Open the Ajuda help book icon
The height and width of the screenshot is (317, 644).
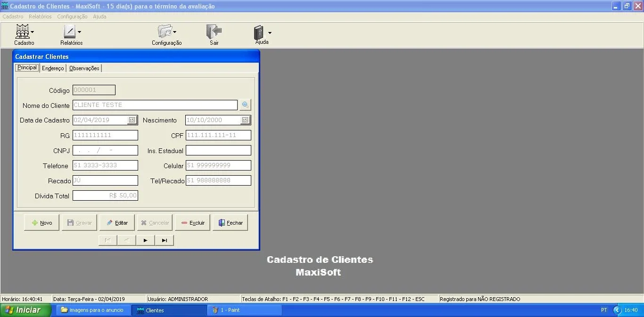tap(259, 32)
